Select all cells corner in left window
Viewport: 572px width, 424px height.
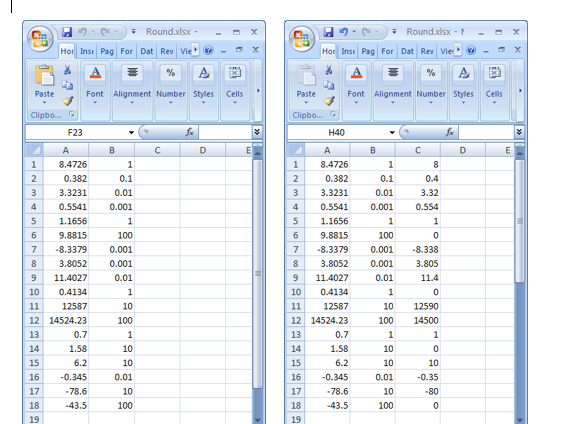(34, 150)
